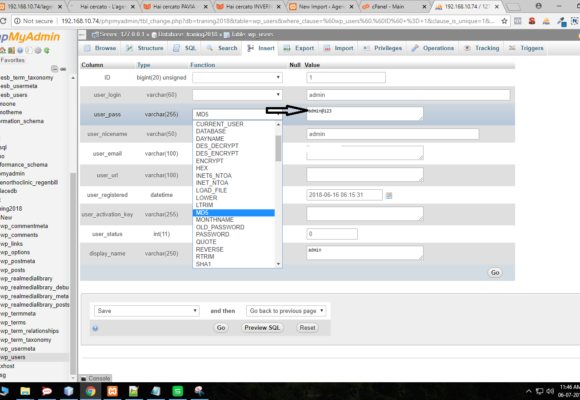Image resolution: width=580 pixels, height=400 pixels.
Task: Open red chat bubble app in taskbar
Action: coord(47,391)
